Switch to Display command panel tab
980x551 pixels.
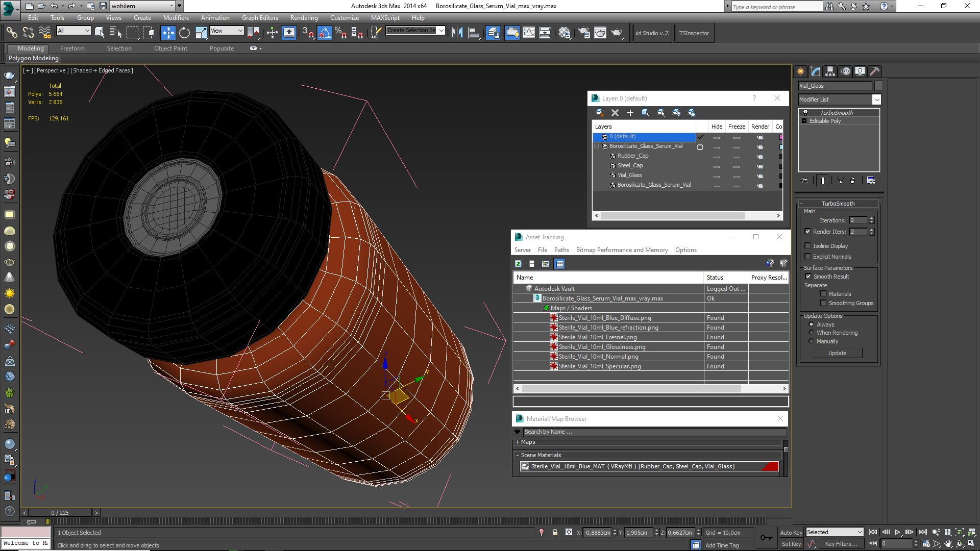tap(860, 71)
